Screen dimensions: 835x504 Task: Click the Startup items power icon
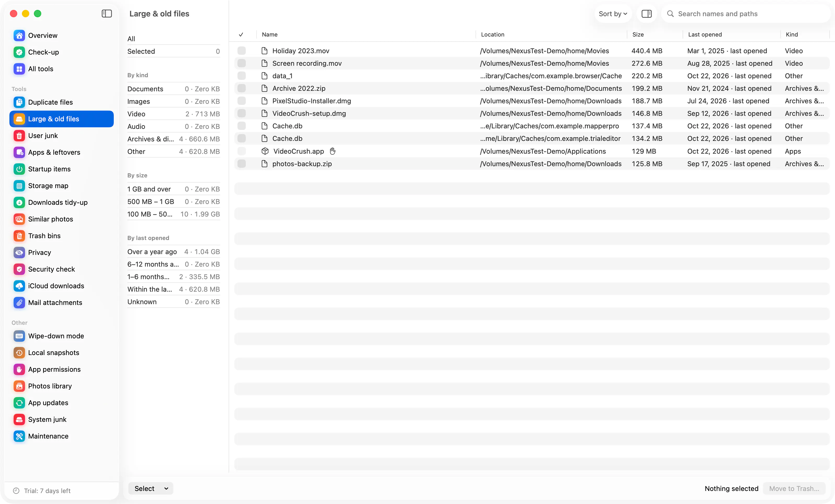click(x=19, y=169)
